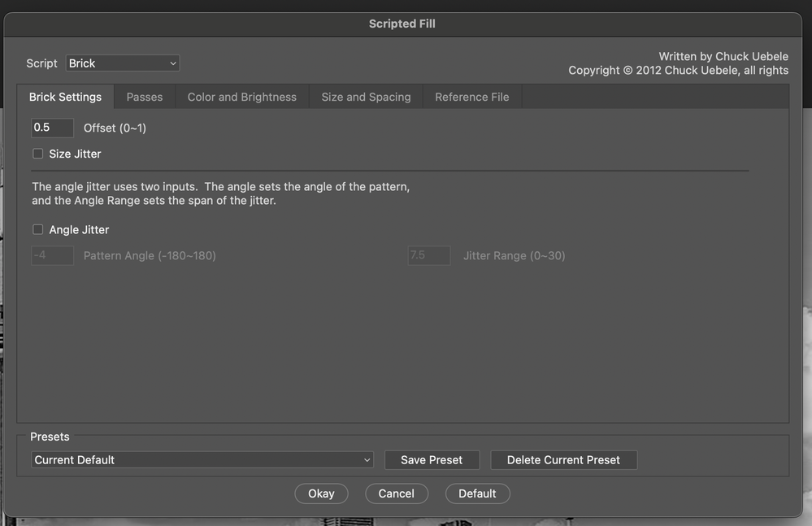Click the Offset value field showing 0.5
The height and width of the screenshot is (526, 812).
coord(52,127)
